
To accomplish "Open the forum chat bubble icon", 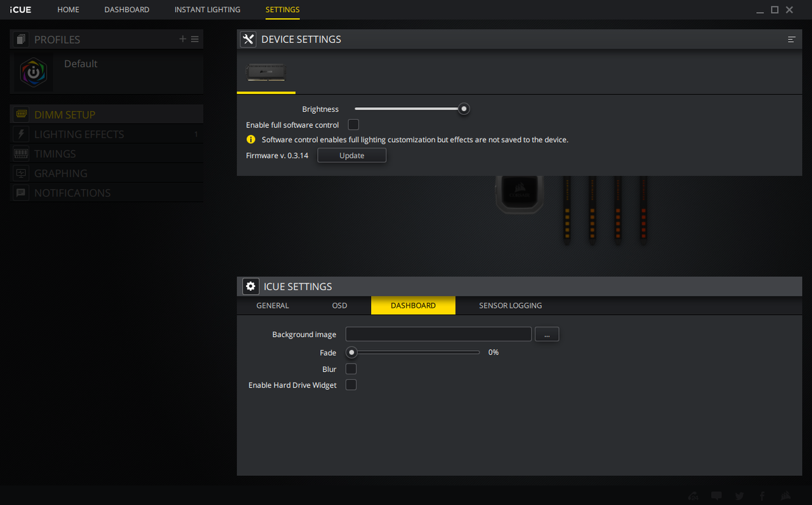I will click(x=716, y=496).
